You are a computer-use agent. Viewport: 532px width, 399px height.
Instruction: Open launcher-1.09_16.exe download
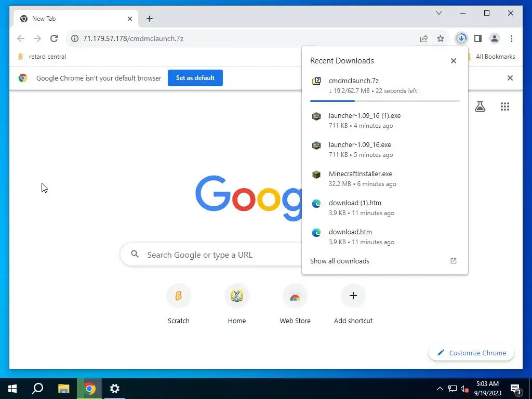(385, 150)
